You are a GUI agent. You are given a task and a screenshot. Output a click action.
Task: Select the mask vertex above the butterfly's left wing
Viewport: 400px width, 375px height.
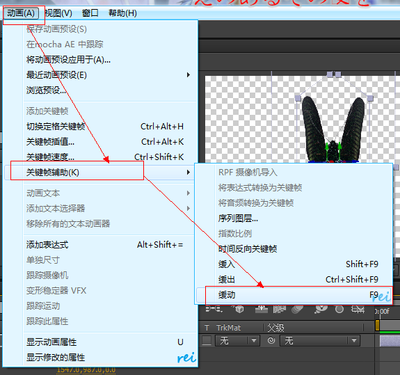298,98
